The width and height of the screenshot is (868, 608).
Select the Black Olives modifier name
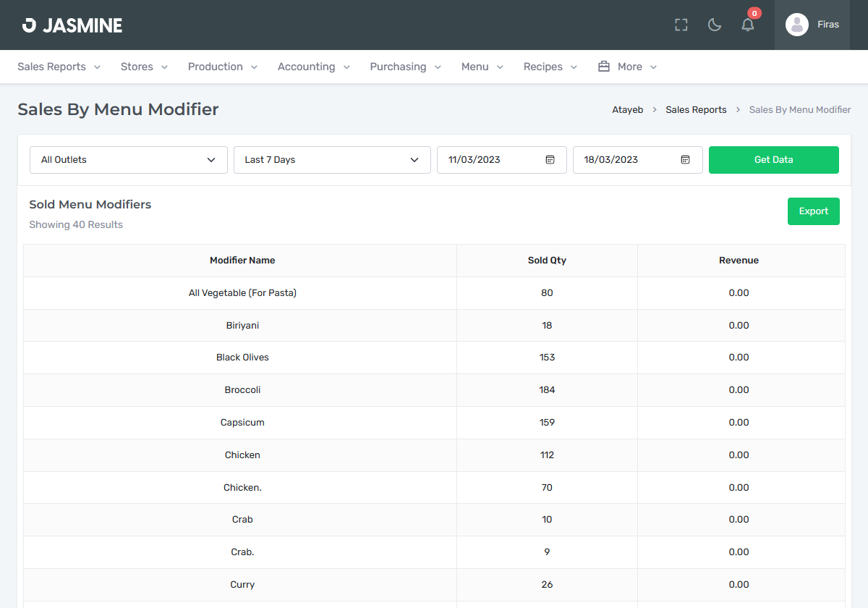tap(242, 358)
